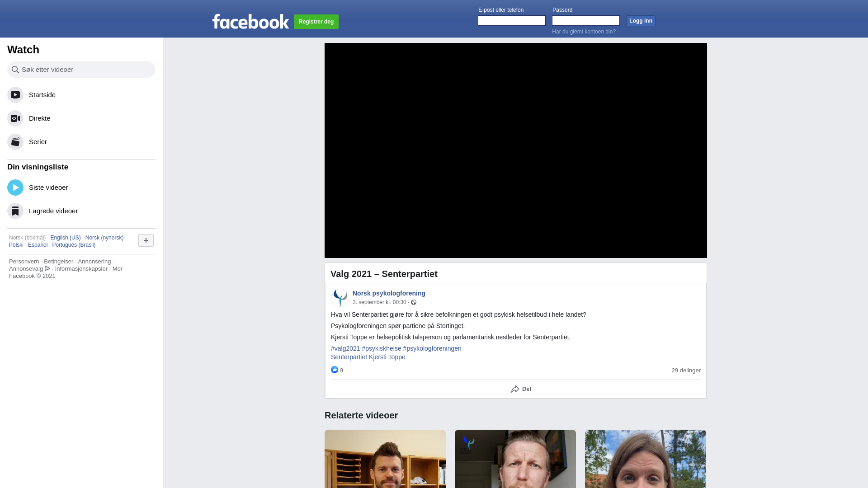Screen dimensions: 868x488
Task: Open the Startside menu item
Action: (x=81, y=95)
